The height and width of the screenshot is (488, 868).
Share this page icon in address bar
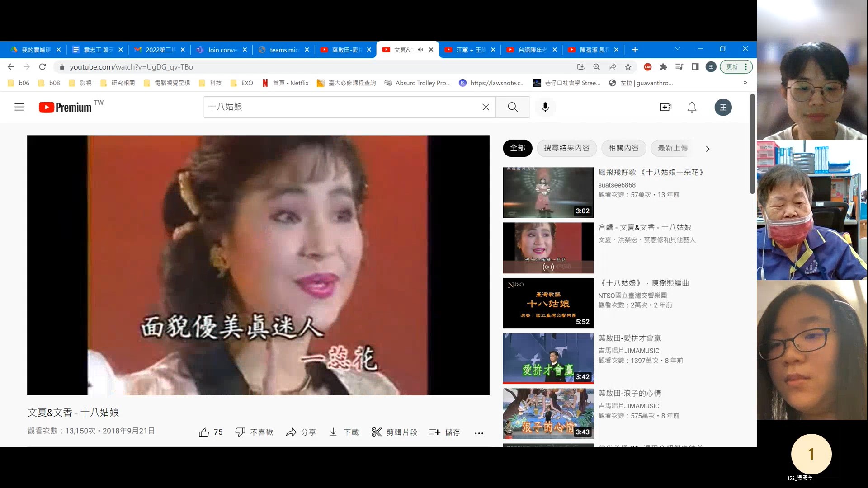[613, 67]
